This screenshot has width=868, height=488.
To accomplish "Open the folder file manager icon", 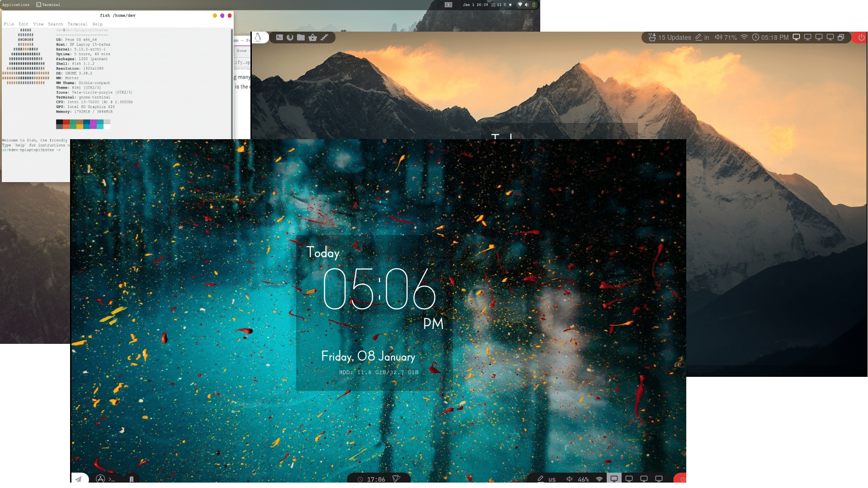I will click(x=301, y=38).
